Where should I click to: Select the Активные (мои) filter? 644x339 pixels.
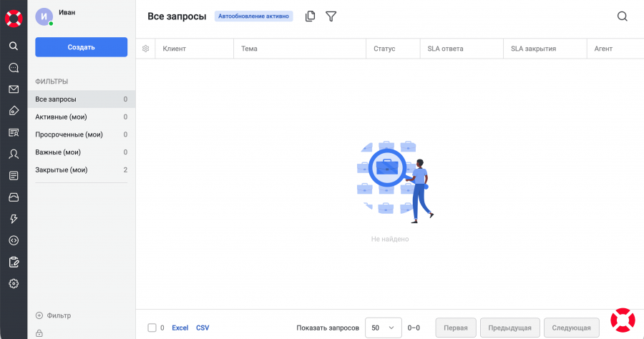point(62,117)
